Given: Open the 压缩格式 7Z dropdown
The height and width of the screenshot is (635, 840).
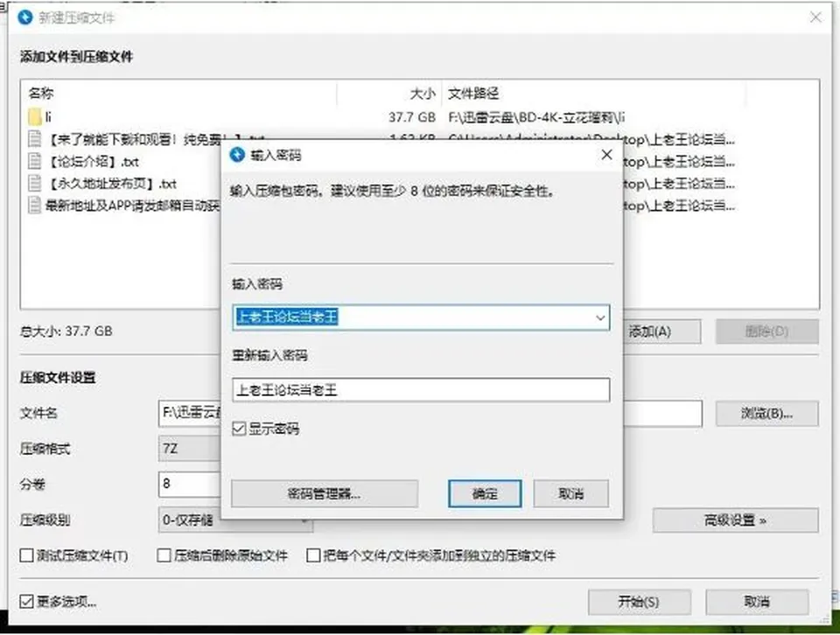Looking at the screenshot, I should [x=189, y=448].
